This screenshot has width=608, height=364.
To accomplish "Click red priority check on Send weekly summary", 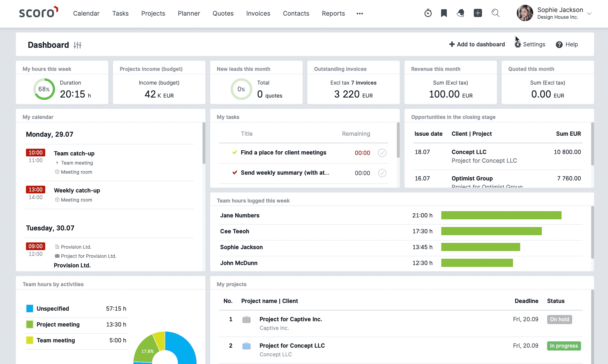I will (235, 173).
